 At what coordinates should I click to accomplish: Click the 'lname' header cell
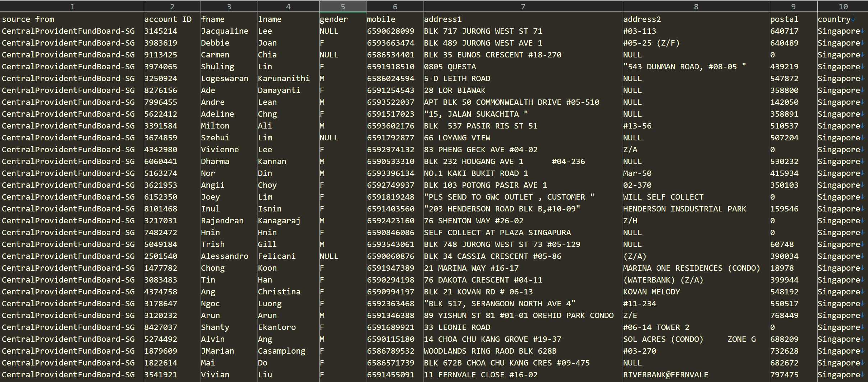(270, 19)
